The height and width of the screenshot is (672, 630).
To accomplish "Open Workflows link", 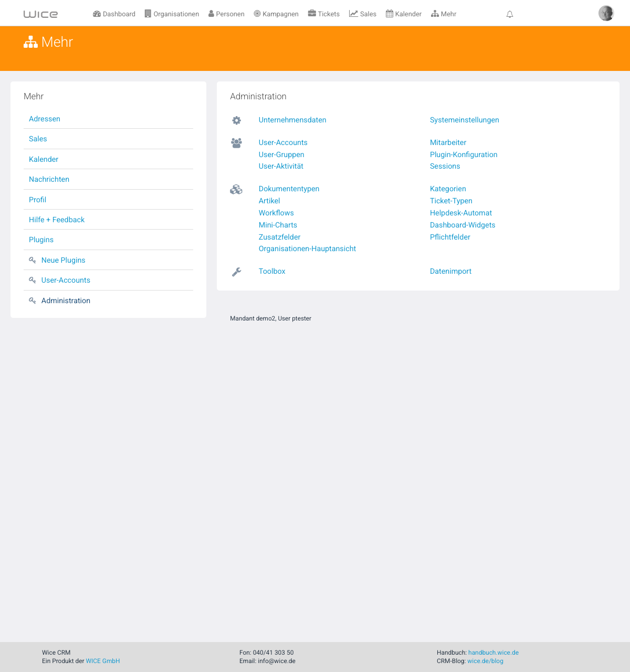I will coord(276,213).
